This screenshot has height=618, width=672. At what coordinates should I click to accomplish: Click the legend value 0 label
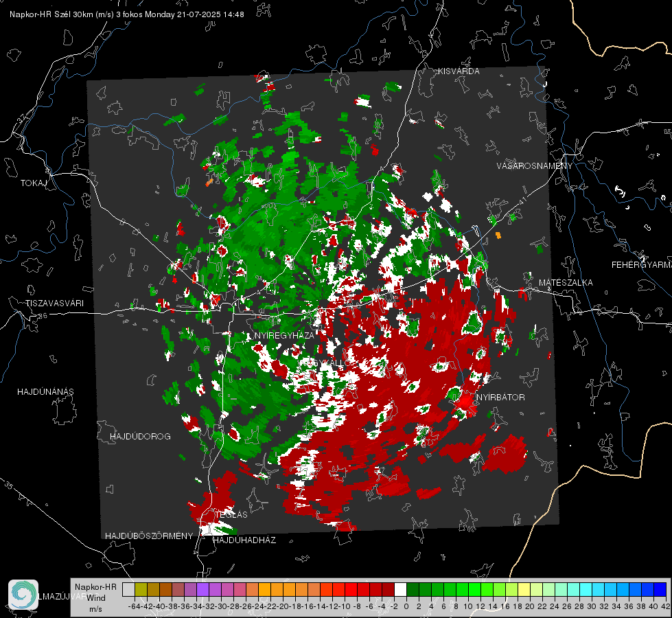[x=406, y=606]
